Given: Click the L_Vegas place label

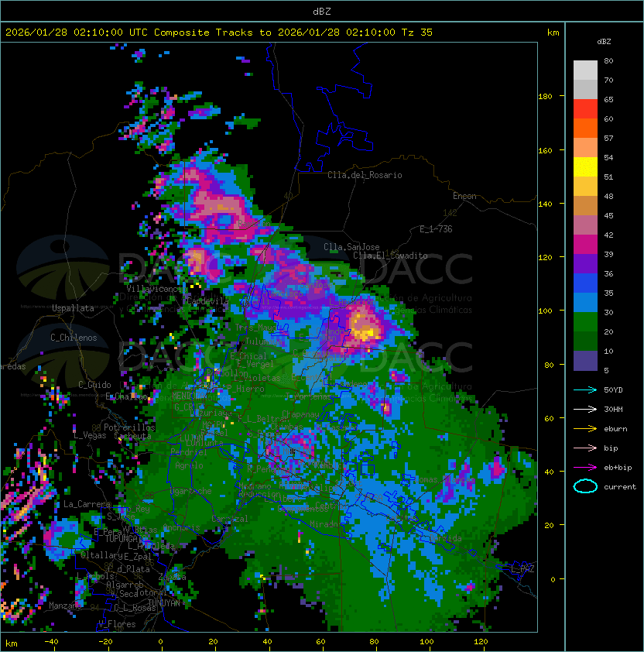Looking at the screenshot, I should pyautogui.click(x=90, y=435).
